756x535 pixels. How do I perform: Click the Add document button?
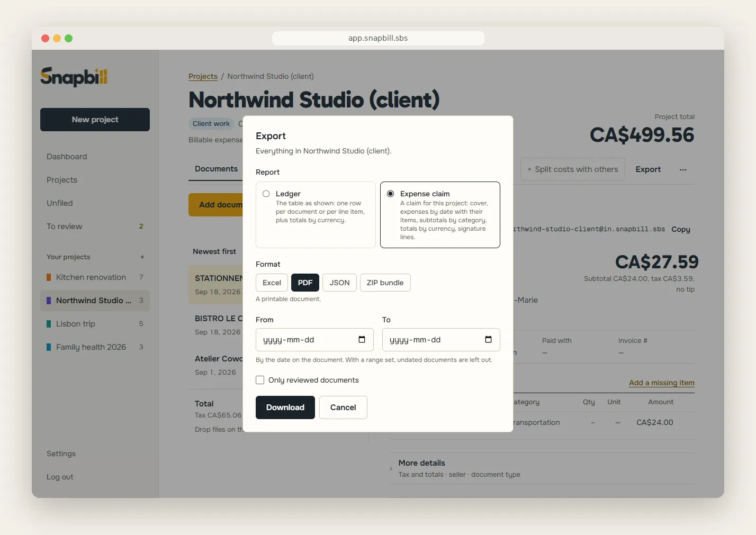click(x=216, y=205)
